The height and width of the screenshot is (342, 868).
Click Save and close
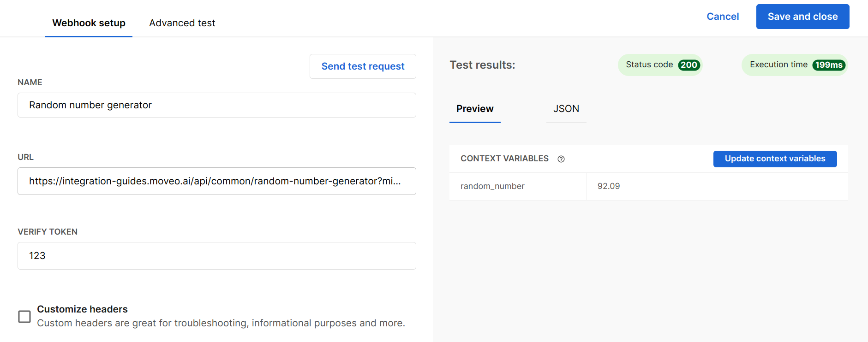802,17
